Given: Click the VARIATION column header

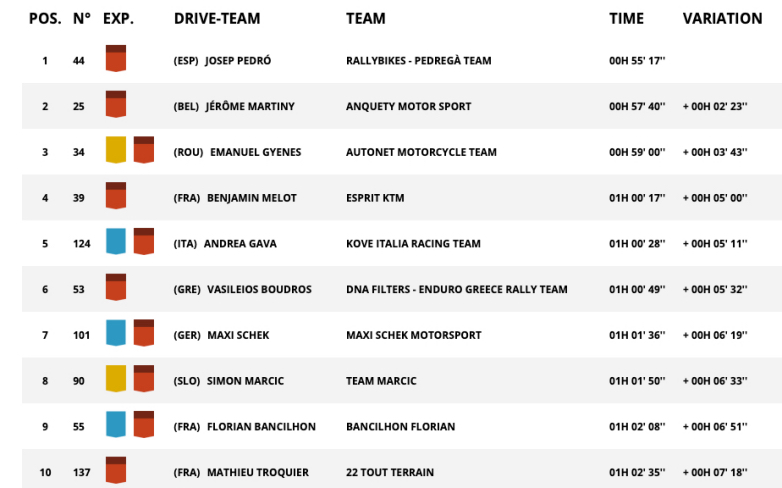Looking at the screenshot, I should pyautogui.click(x=722, y=18).
